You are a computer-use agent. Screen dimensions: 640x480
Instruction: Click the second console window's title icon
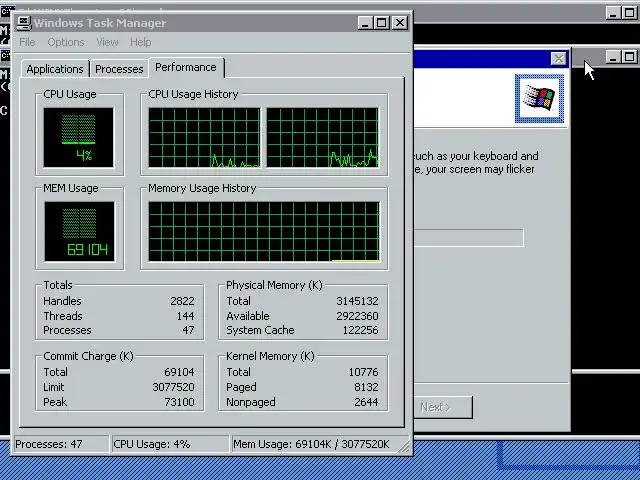pos(5,56)
